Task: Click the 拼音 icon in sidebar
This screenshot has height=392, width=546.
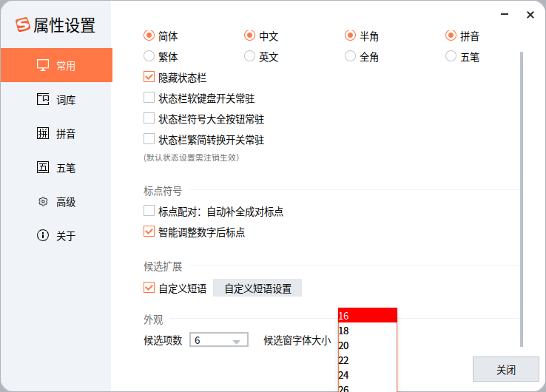Action: click(43, 133)
